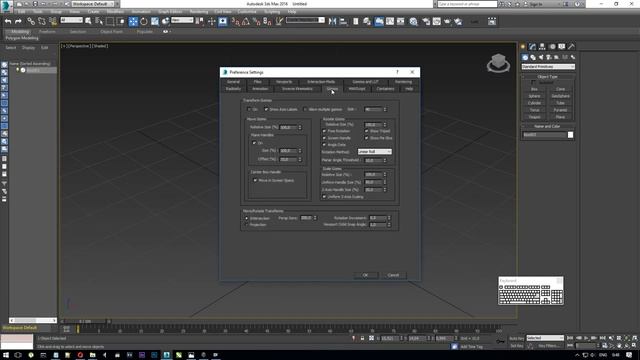Open the selection filter dropdown in toolbar

pos(71,20)
